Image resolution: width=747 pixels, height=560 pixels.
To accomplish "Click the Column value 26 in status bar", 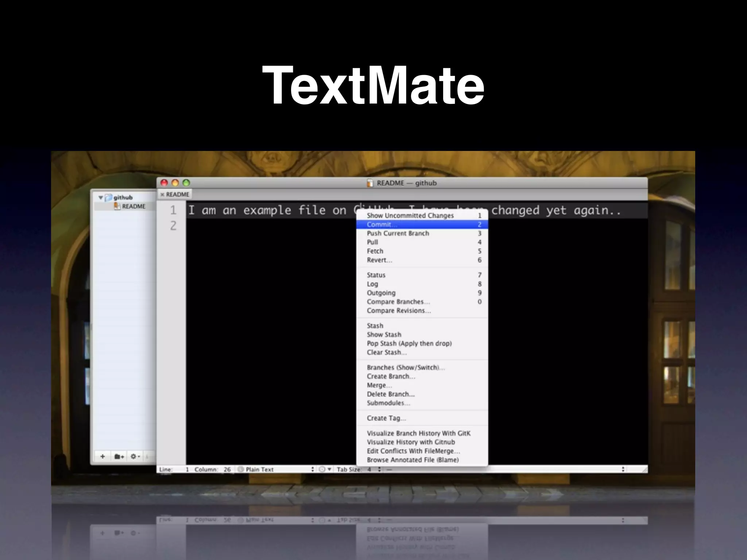I will tap(227, 470).
